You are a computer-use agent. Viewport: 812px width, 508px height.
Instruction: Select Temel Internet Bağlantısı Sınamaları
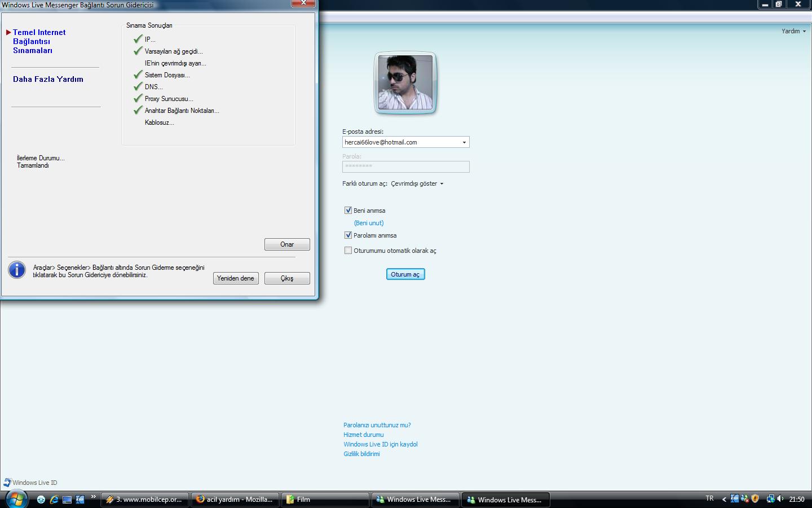39,41
